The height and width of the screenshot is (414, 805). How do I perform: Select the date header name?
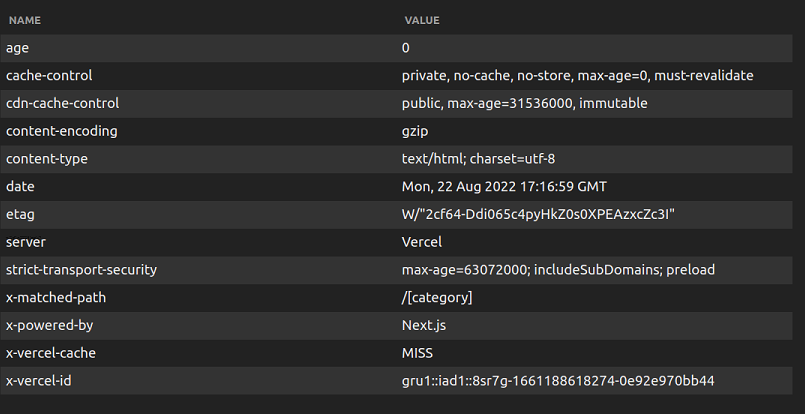point(20,186)
